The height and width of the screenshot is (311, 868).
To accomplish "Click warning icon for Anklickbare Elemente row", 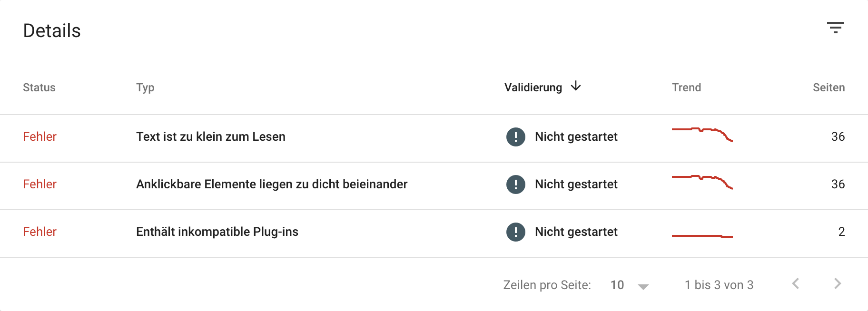I will tap(515, 185).
